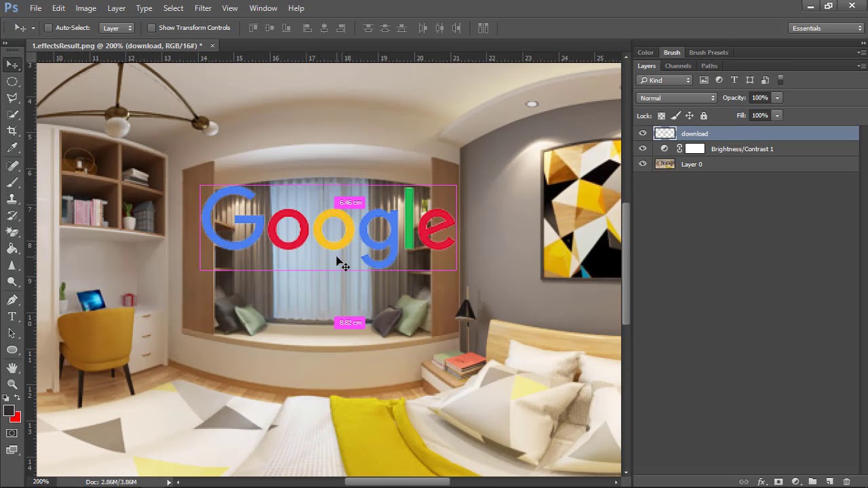This screenshot has height=488, width=868.
Task: Select the Zoom tool
Action: click(12, 384)
